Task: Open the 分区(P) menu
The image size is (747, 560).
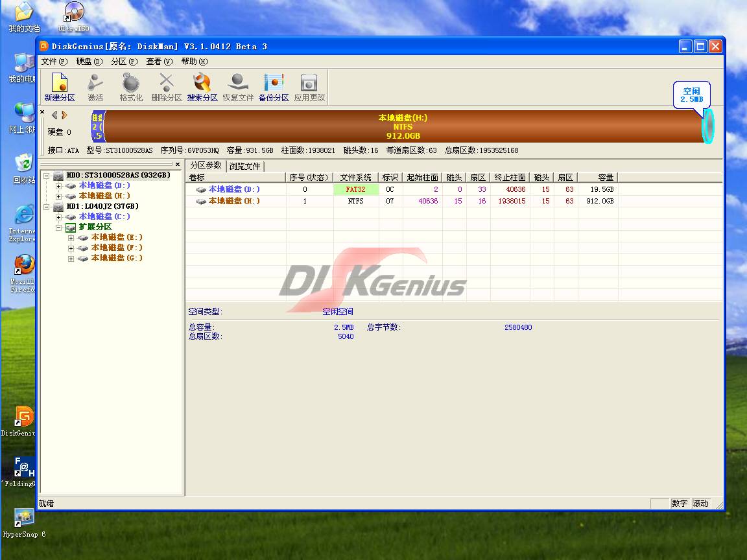Action: [124, 62]
